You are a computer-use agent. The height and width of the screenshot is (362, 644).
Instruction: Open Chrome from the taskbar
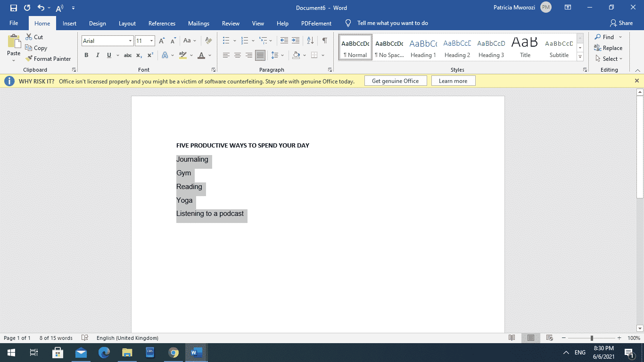click(173, 352)
